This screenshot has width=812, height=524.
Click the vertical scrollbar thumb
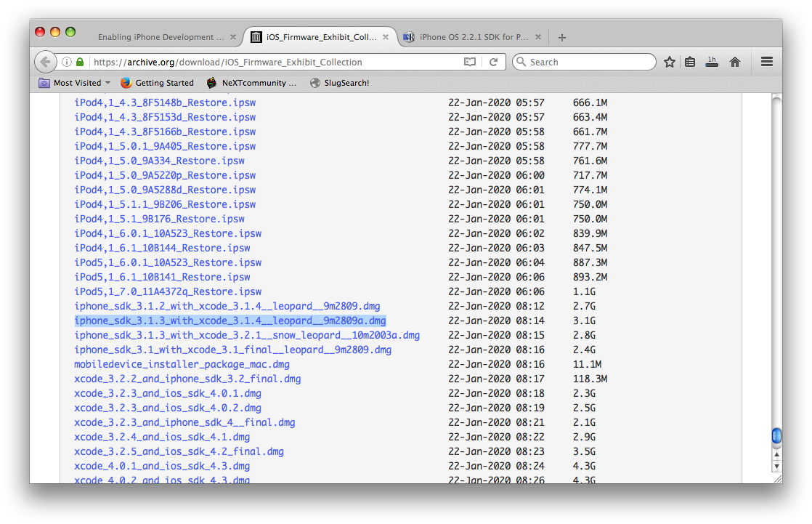click(x=776, y=436)
